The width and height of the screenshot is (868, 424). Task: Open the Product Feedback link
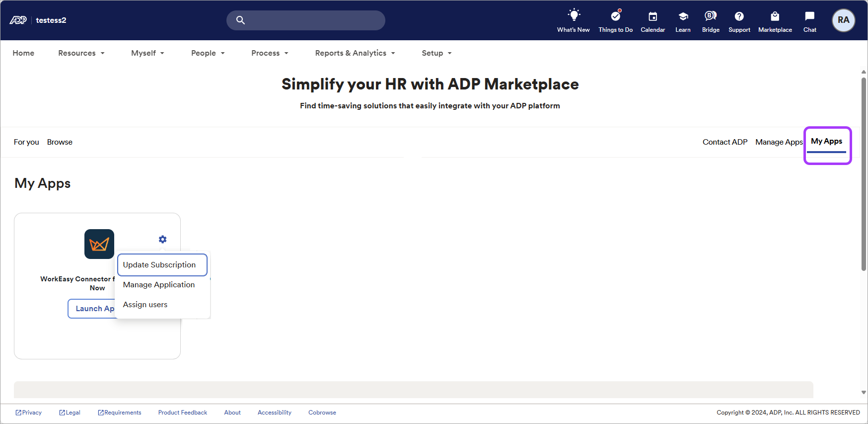(x=183, y=413)
